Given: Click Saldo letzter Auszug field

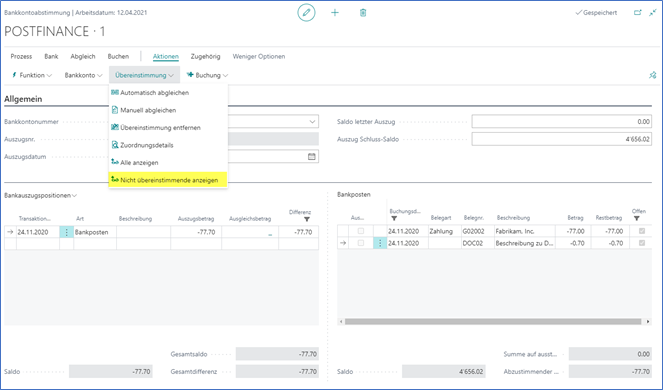Looking at the screenshot, I should click(x=562, y=122).
